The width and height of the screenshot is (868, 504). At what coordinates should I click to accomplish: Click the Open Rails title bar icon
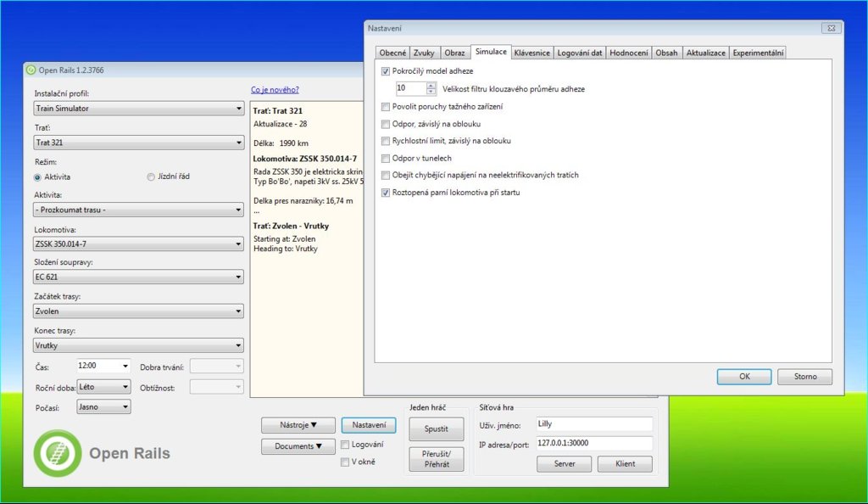[31, 70]
